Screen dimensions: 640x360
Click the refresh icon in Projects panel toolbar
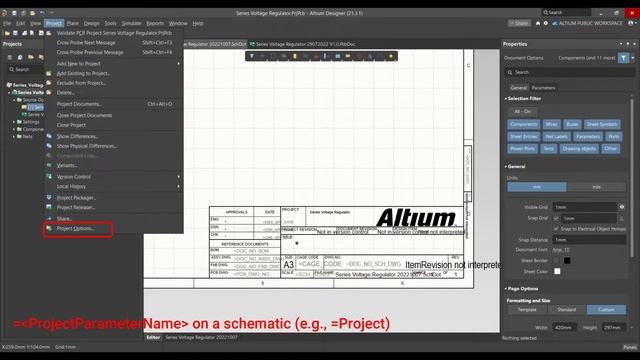point(20,58)
